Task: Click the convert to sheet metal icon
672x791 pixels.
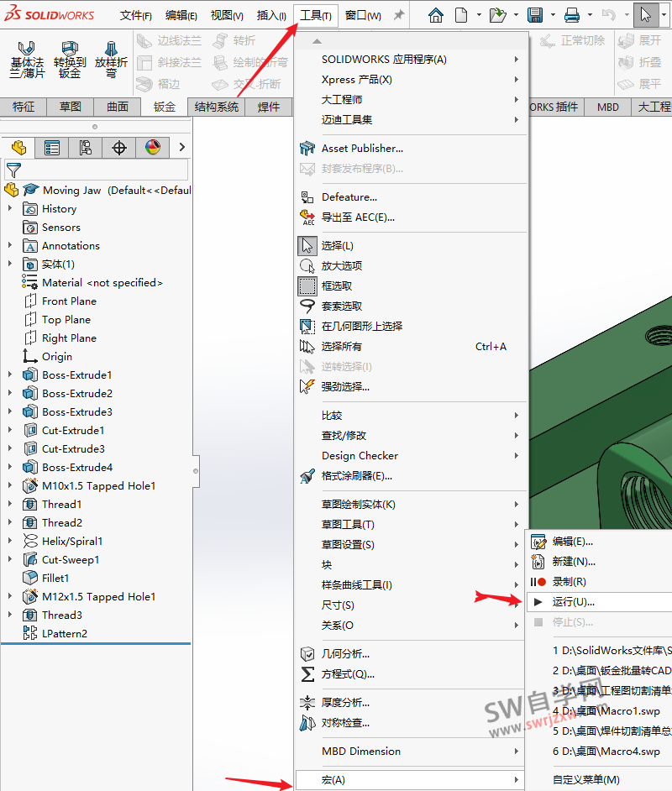Action: (x=70, y=59)
